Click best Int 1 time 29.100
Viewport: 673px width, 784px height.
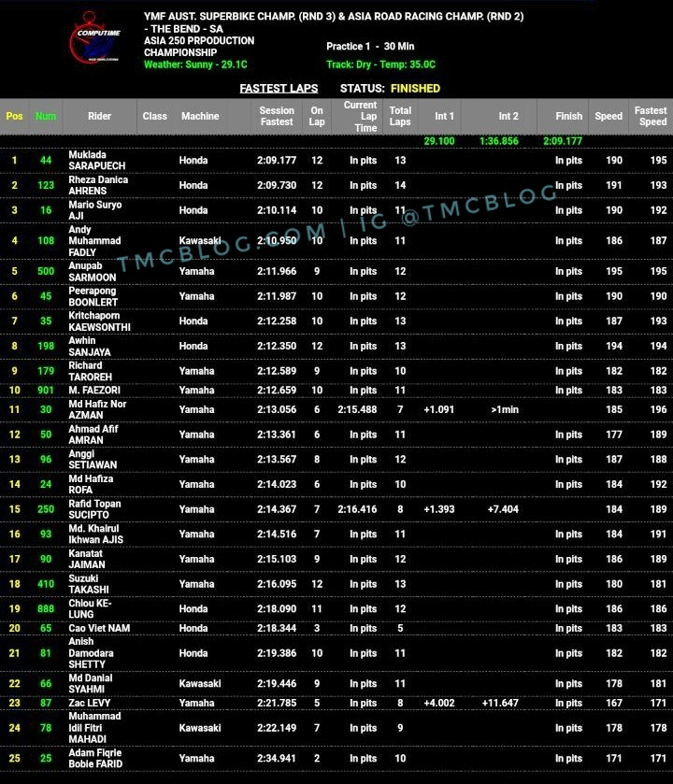[x=439, y=141]
